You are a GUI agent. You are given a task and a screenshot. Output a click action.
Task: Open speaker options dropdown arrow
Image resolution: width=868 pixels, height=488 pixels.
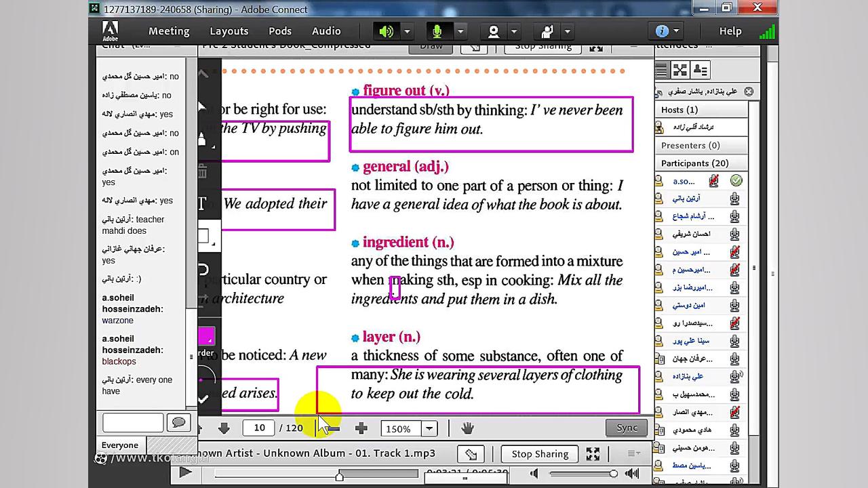pyautogui.click(x=407, y=31)
